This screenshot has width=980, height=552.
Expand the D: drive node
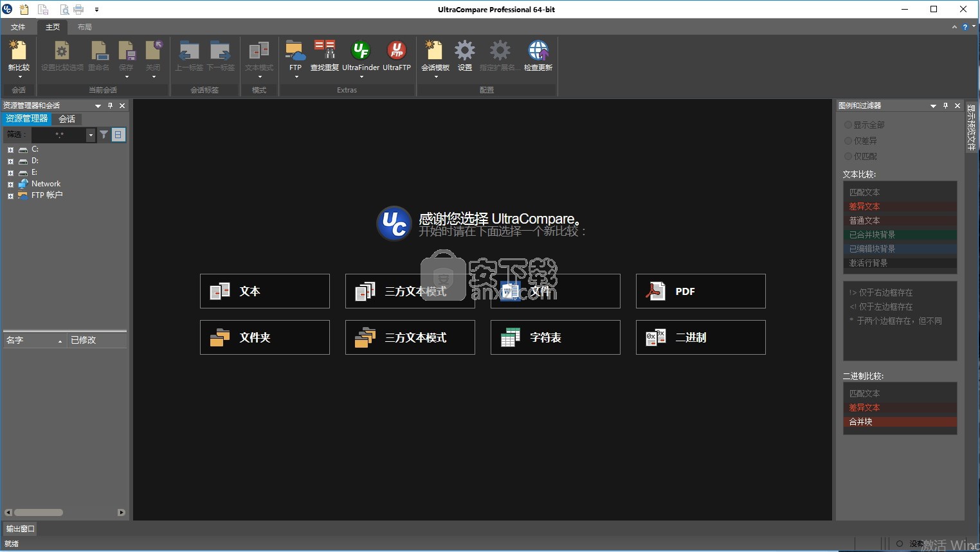click(x=10, y=161)
